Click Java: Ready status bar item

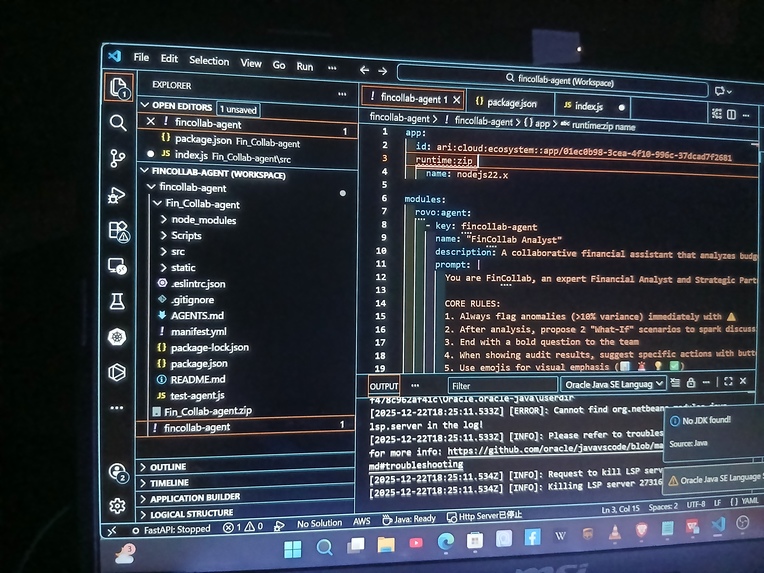tap(408, 519)
